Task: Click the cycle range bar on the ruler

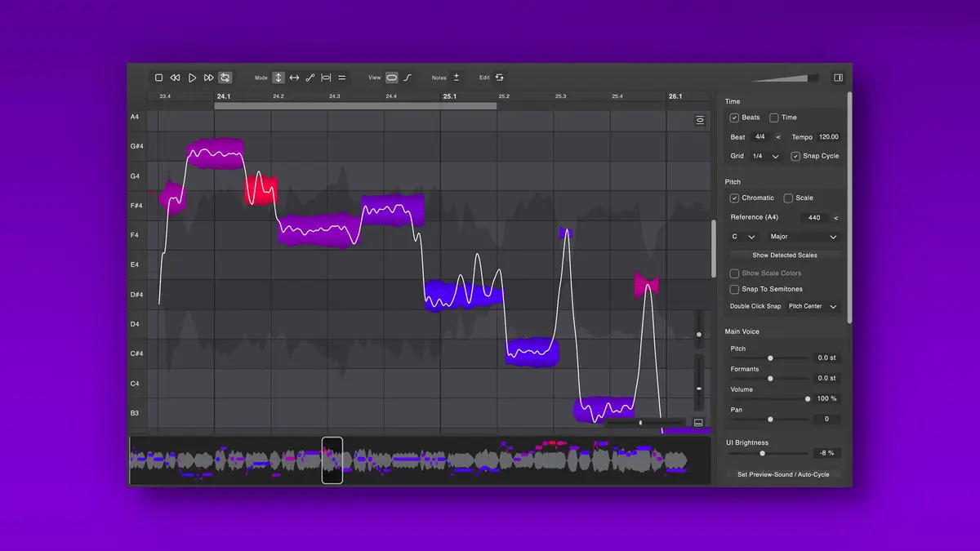Action: click(x=355, y=106)
